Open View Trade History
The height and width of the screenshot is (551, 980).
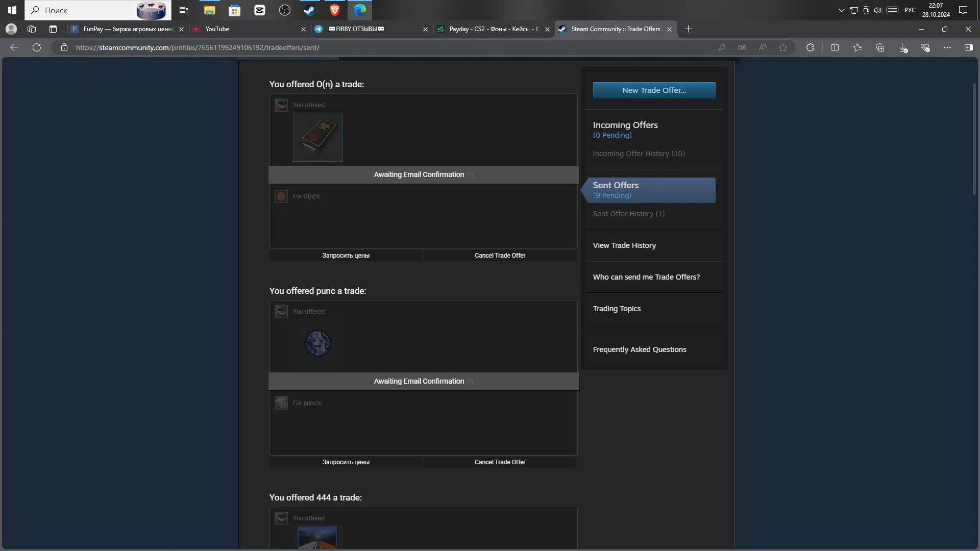click(x=624, y=245)
